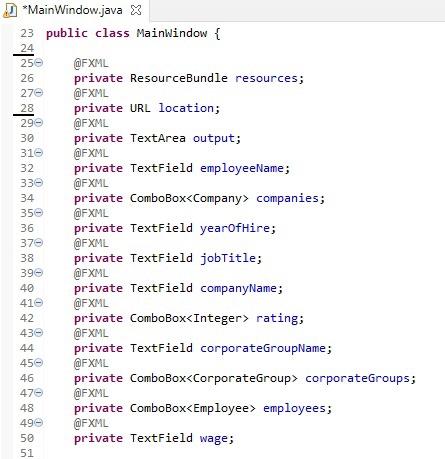445x459 pixels.
Task: Collapse the fold marker at line 39
Action: coord(39,273)
